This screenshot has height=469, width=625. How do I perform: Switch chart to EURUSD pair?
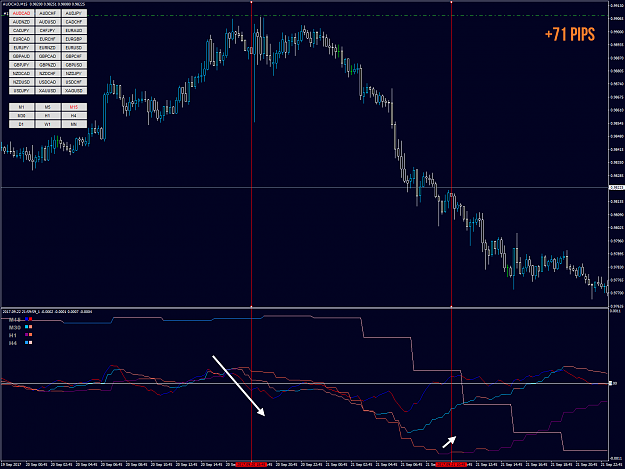click(x=74, y=48)
